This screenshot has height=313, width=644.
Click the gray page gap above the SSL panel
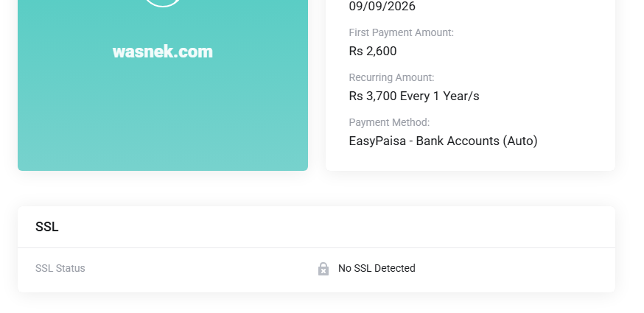317,189
